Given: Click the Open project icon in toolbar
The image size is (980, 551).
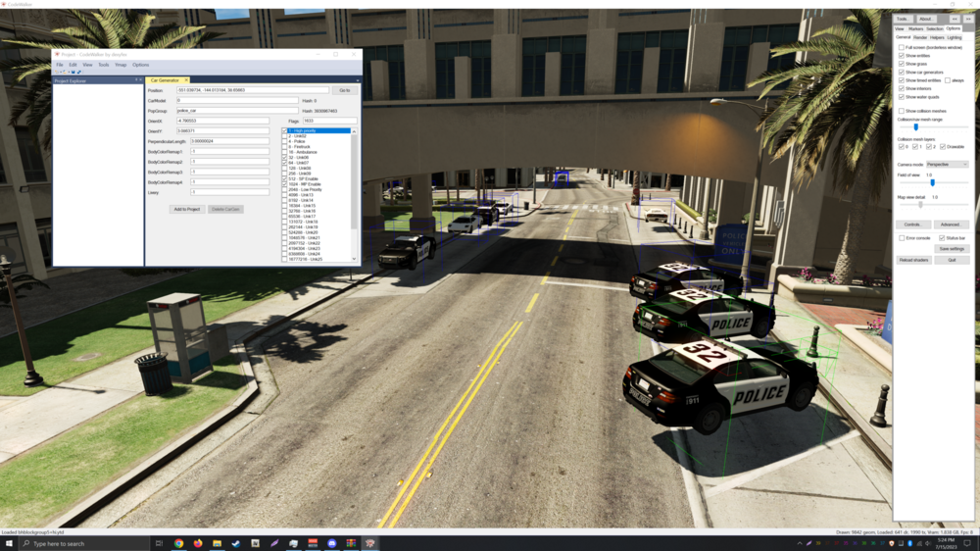Looking at the screenshot, I should tap(63, 72).
